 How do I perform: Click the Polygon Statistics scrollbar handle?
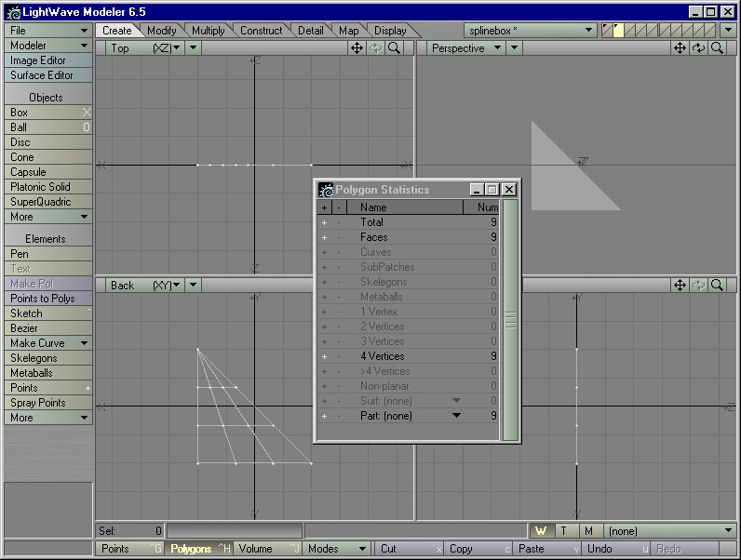(x=510, y=320)
